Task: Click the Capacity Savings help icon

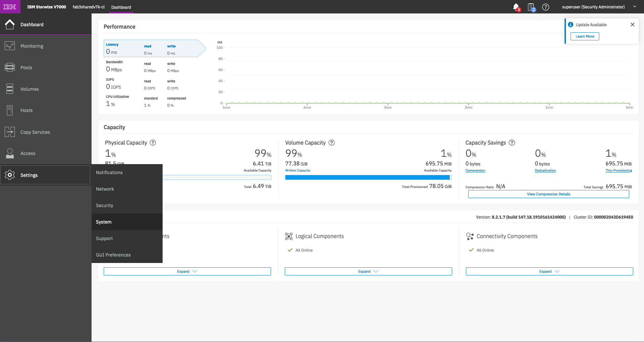Action: [x=512, y=143]
